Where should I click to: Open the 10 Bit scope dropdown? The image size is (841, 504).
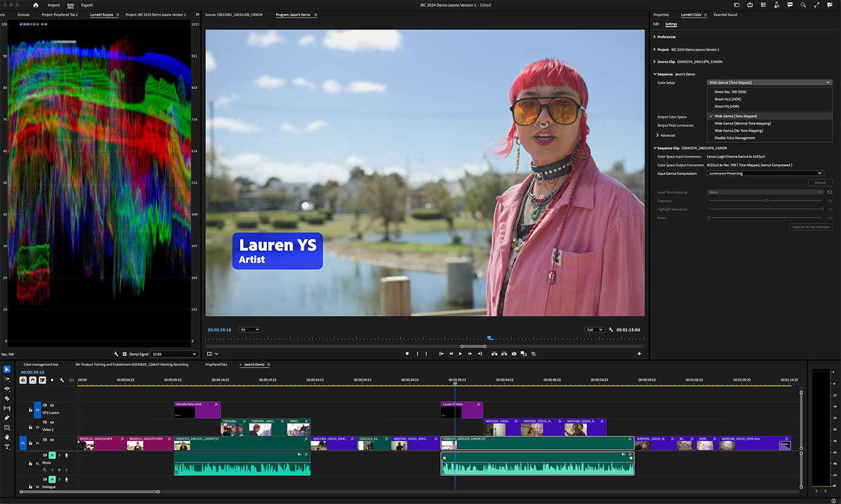pyautogui.click(x=175, y=354)
